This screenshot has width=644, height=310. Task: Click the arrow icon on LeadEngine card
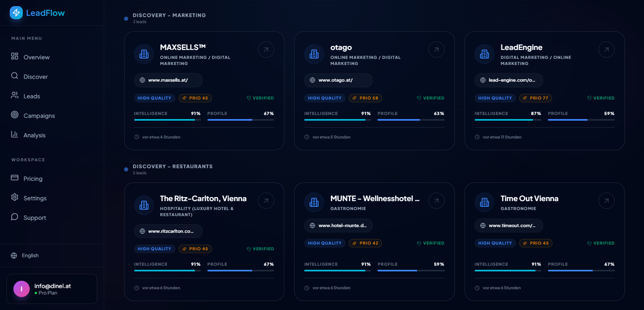tap(607, 50)
